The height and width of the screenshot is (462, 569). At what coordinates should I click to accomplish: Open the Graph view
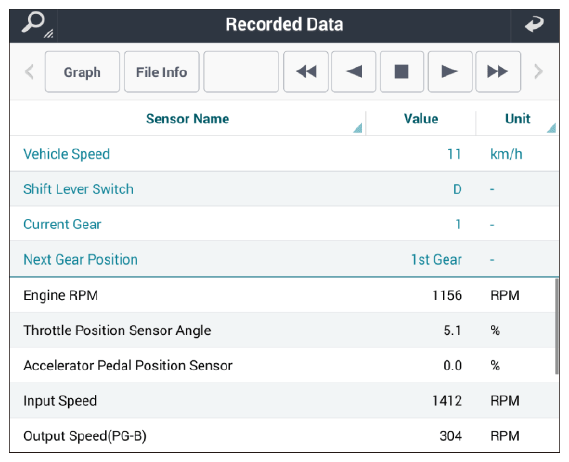[82, 71]
